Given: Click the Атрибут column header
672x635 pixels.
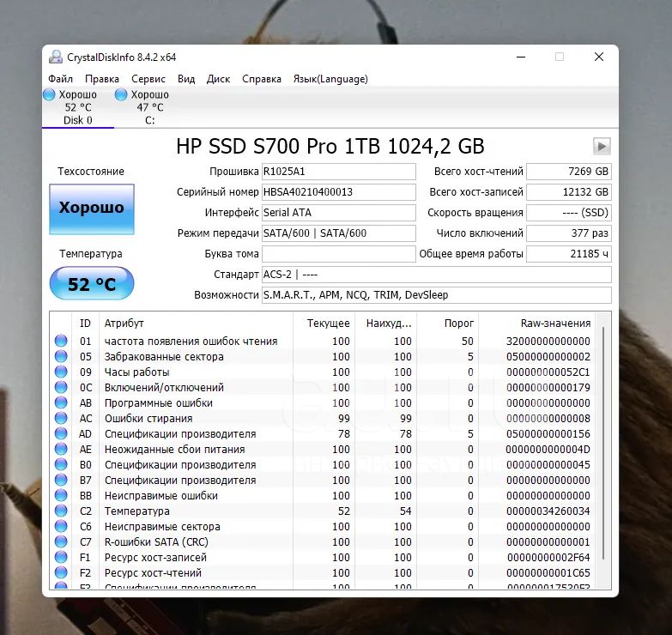Looking at the screenshot, I should (196, 323).
